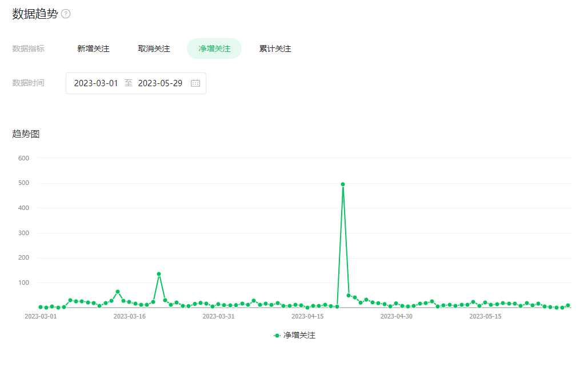Toggle the 净增关注 legend item
Viewport: 588px width, 367px height.
point(294,335)
